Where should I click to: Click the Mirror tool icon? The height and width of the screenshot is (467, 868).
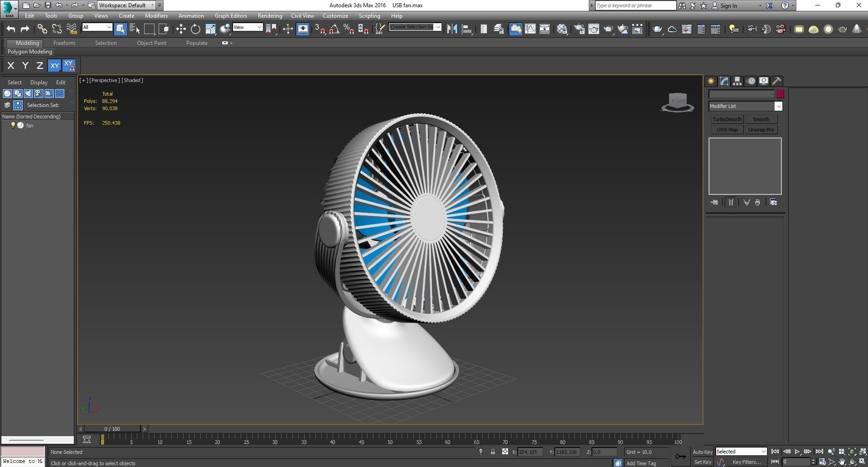click(x=452, y=29)
